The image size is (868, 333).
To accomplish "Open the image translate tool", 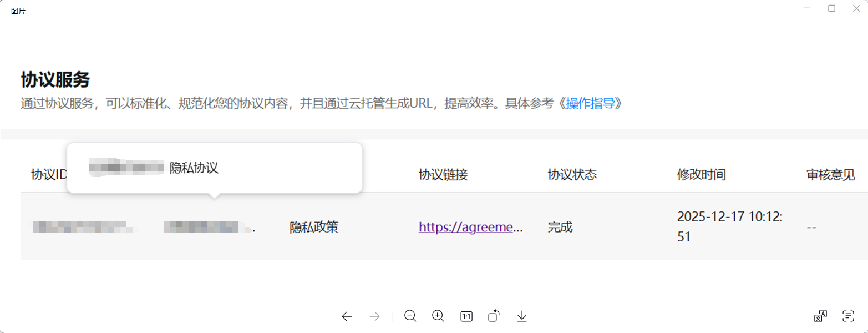I will 821,315.
